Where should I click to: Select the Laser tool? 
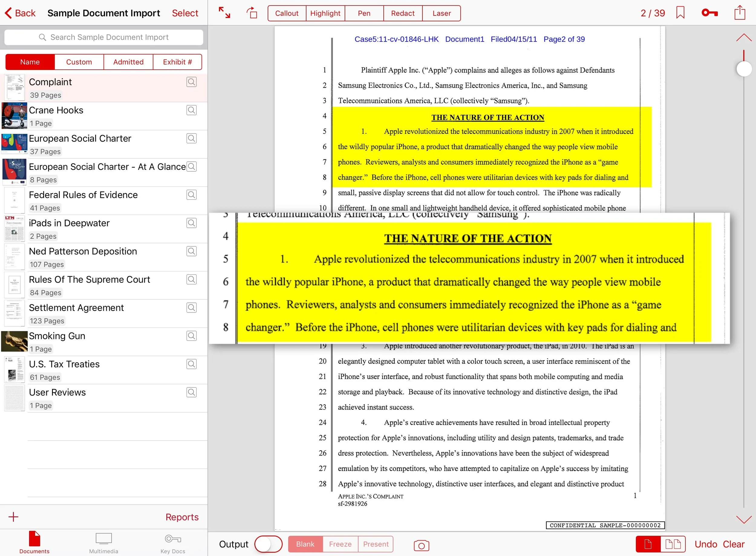click(x=442, y=13)
